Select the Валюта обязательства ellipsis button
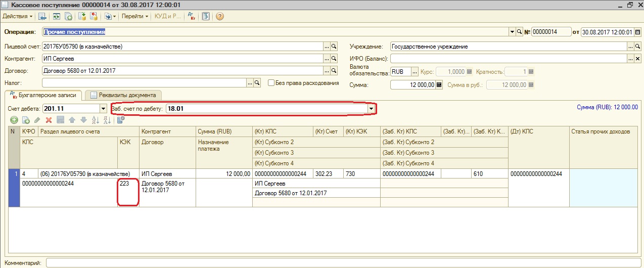The image size is (644, 268). click(416, 72)
